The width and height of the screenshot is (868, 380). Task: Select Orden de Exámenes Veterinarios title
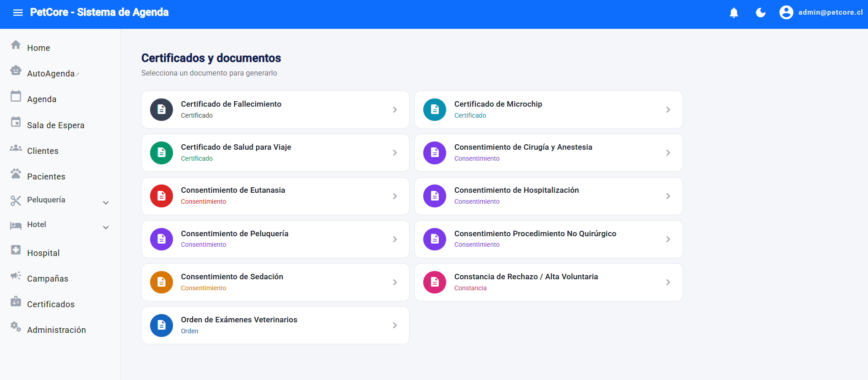(x=239, y=320)
